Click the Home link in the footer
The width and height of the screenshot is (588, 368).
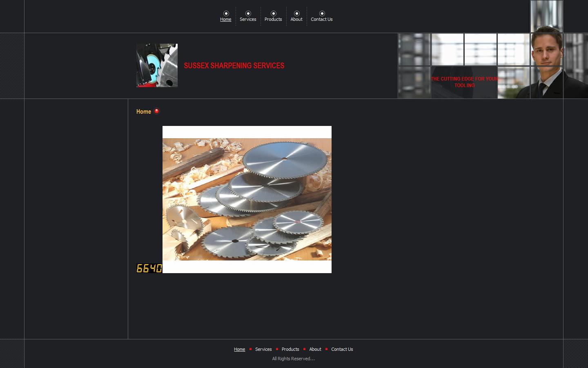(x=239, y=349)
